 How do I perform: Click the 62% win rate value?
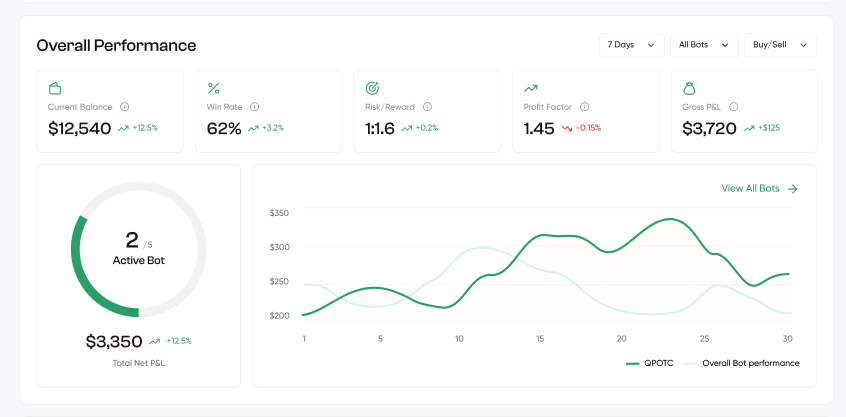[224, 128]
